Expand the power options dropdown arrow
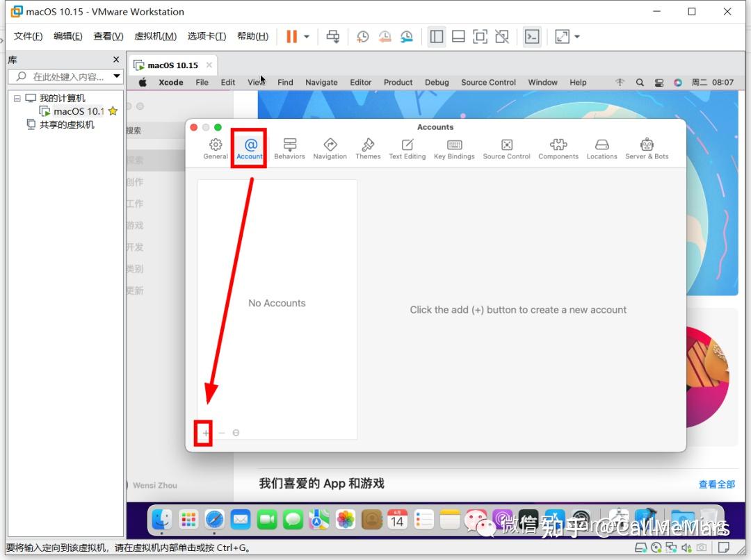751x560 pixels. (307, 36)
